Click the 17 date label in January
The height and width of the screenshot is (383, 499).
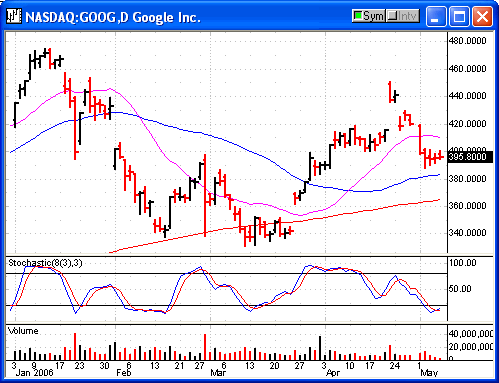(x=59, y=366)
